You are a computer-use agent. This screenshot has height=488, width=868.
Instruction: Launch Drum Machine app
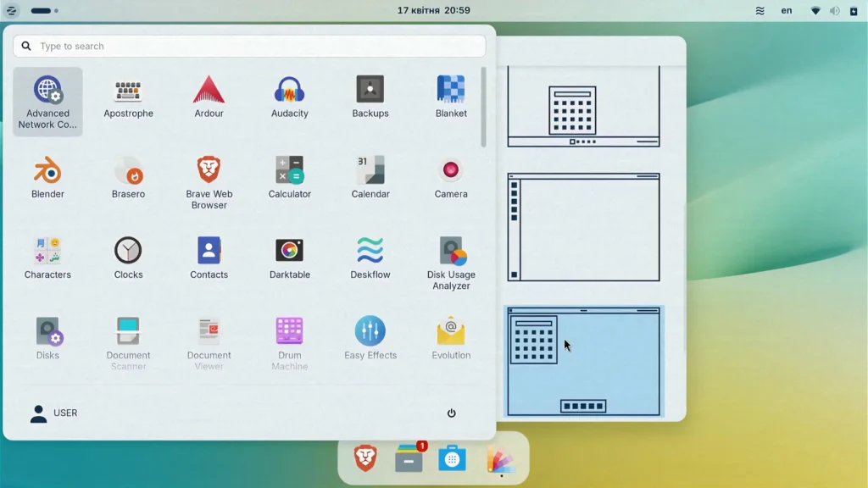tap(290, 343)
